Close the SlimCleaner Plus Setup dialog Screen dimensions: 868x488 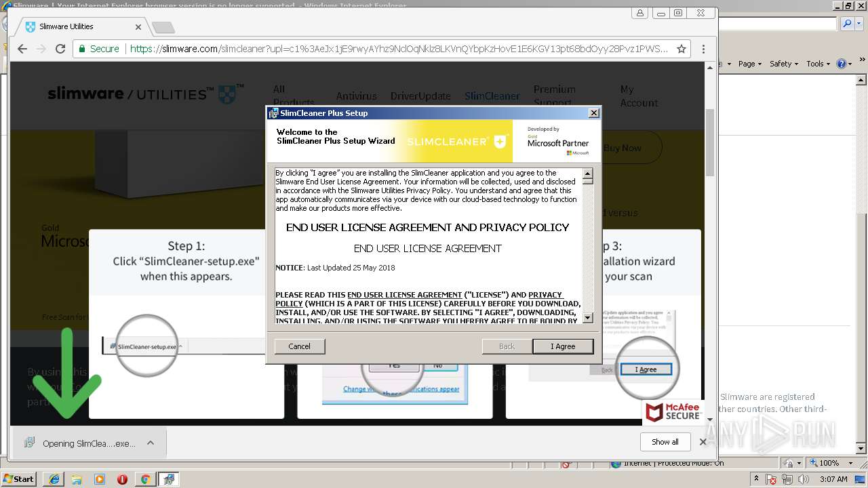(593, 113)
